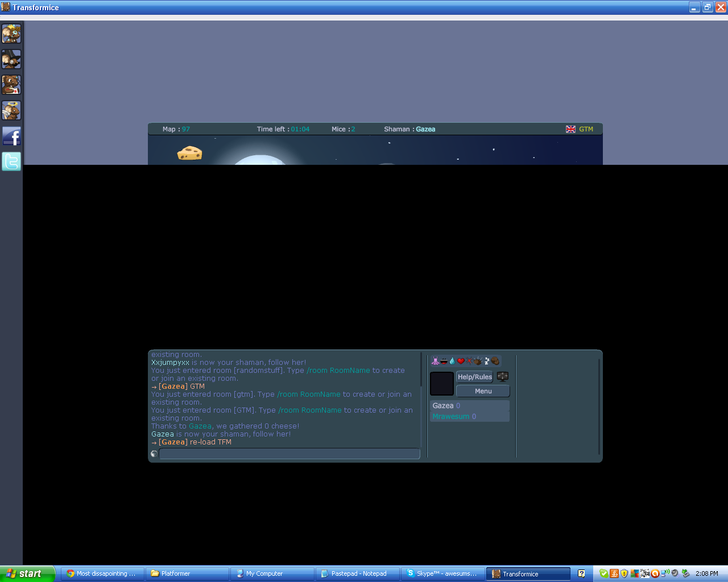Click the yellow security shield tray icon
The width and height of the screenshot is (728, 582).
point(624,573)
